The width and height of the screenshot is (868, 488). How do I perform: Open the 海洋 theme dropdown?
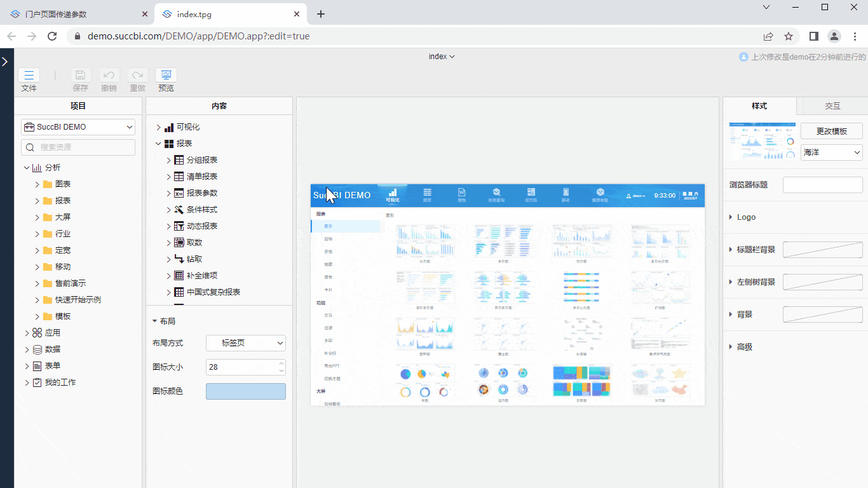click(x=831, y=152)
